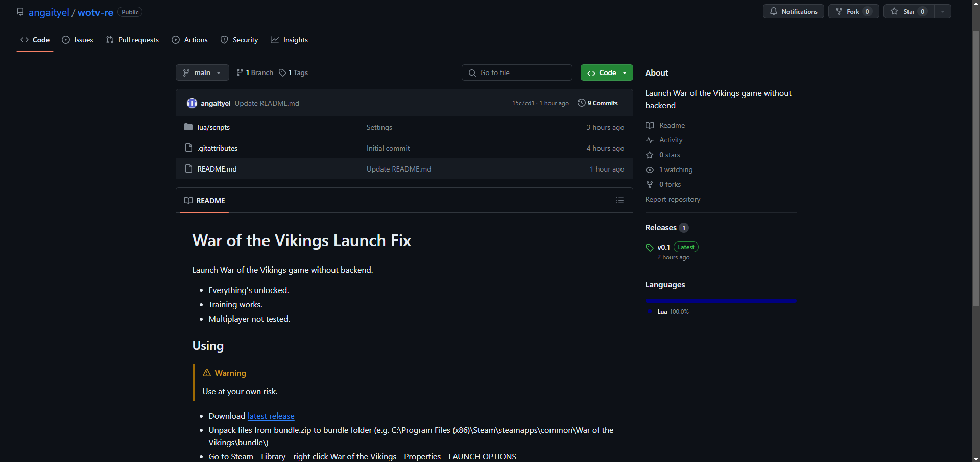Viewport: 980px width, 462px height.
Task: Click the scrollbar down arrow
Action: click(976, 458)
